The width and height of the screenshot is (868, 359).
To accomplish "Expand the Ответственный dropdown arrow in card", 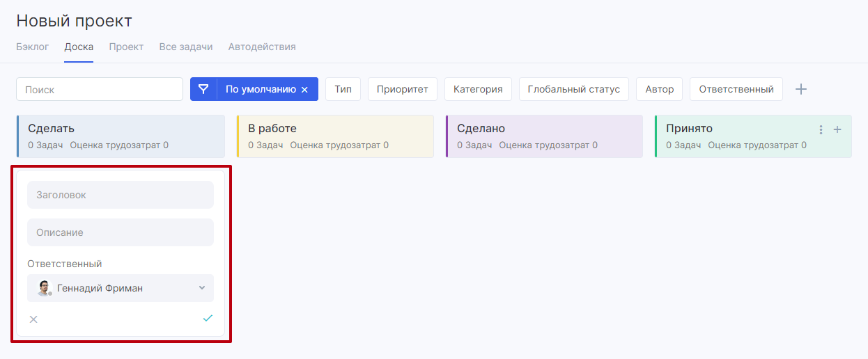I will pos(202,288).
